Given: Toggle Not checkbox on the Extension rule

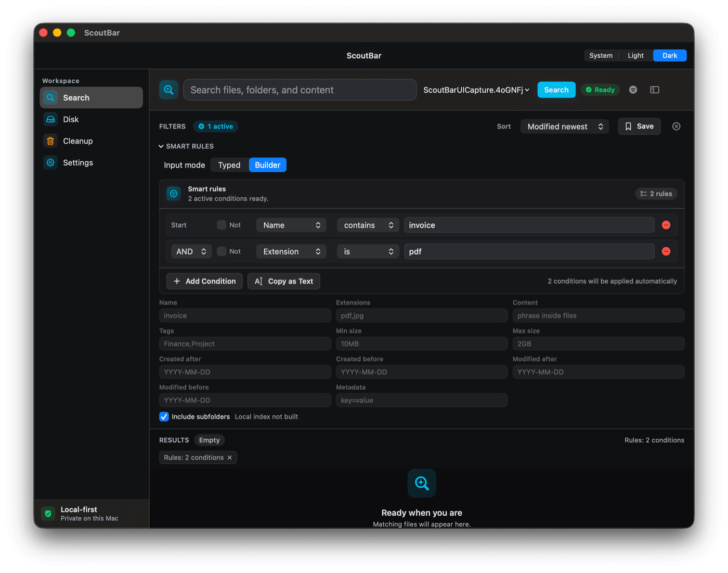Looking at the screenshot, I should click(x=222, y=251).
